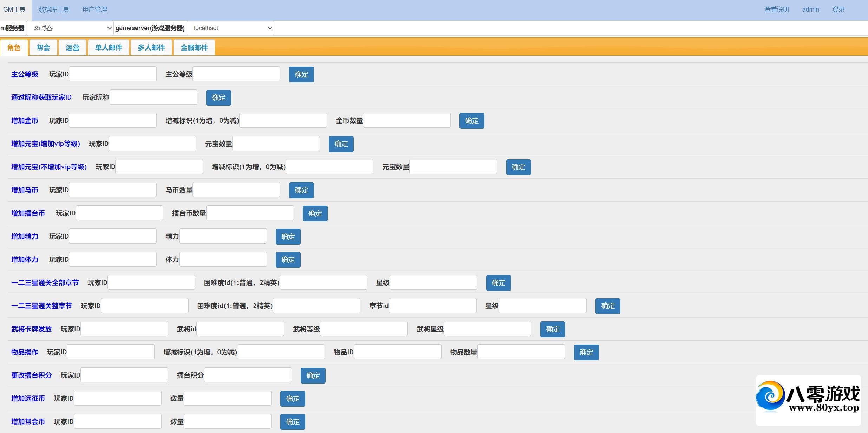
Task: Click the 通过昵称获取玩家ID row label
Action: [x=41, y=97]
